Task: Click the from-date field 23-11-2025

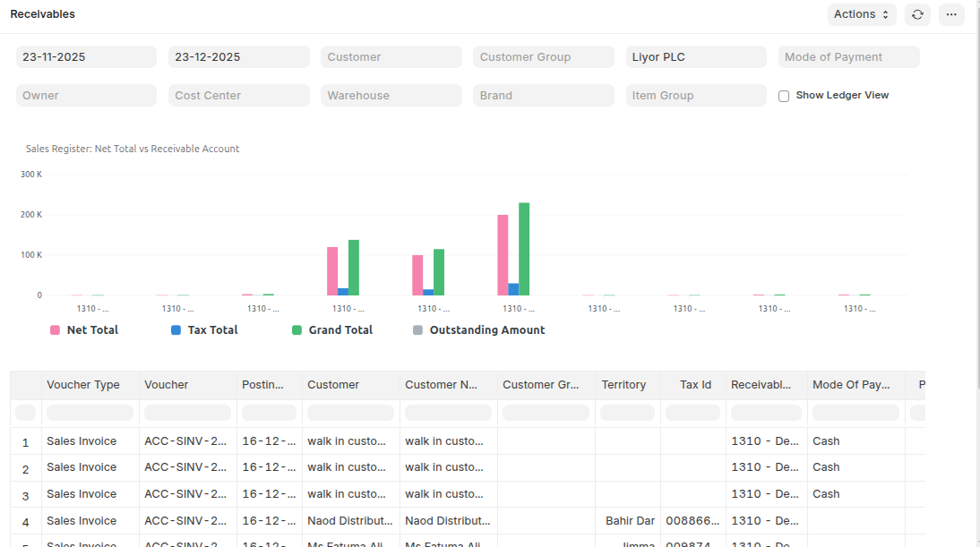Action: [x=86, y=57]
